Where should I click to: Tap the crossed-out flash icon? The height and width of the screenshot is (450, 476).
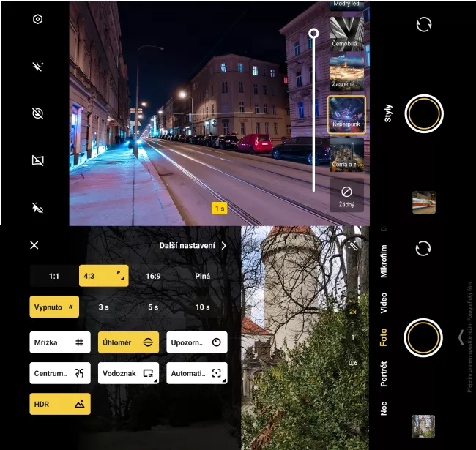37,208
